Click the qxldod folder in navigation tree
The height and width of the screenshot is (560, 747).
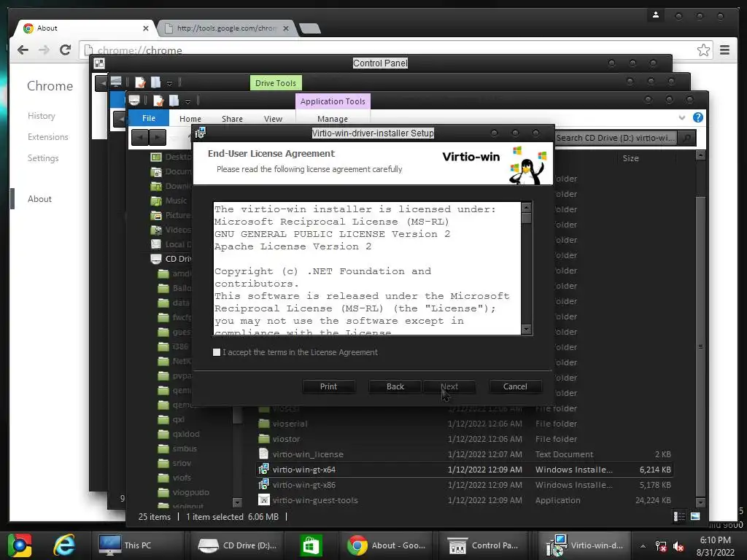[x=186, y=434]
